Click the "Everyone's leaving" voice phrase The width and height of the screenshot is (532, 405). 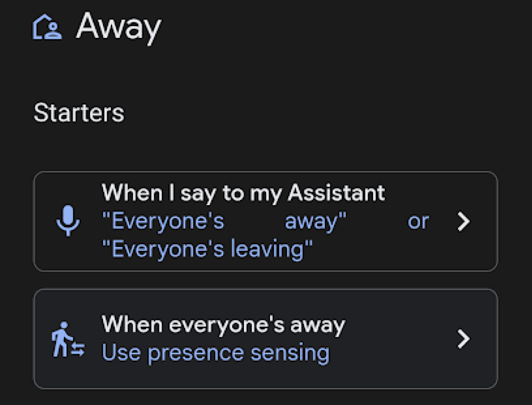point(207,249)
